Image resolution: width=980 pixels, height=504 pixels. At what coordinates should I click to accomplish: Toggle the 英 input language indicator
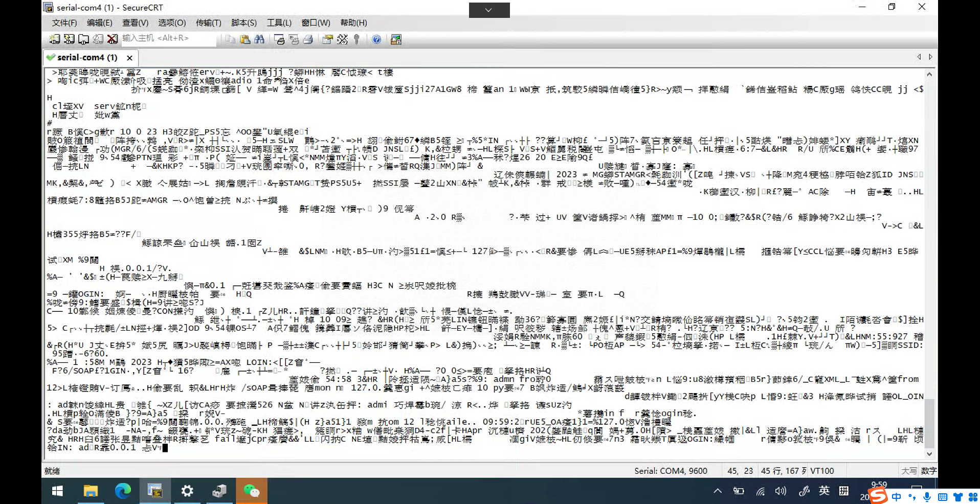(x=824, y=491)
